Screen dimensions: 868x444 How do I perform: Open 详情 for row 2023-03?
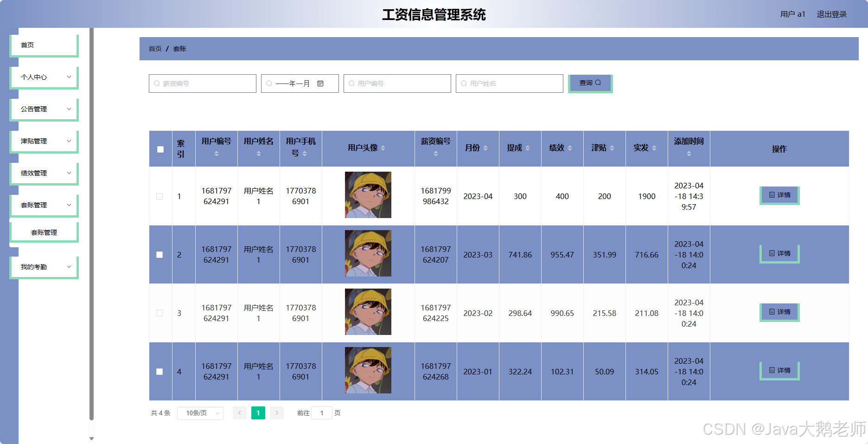[x=779, y=254]
